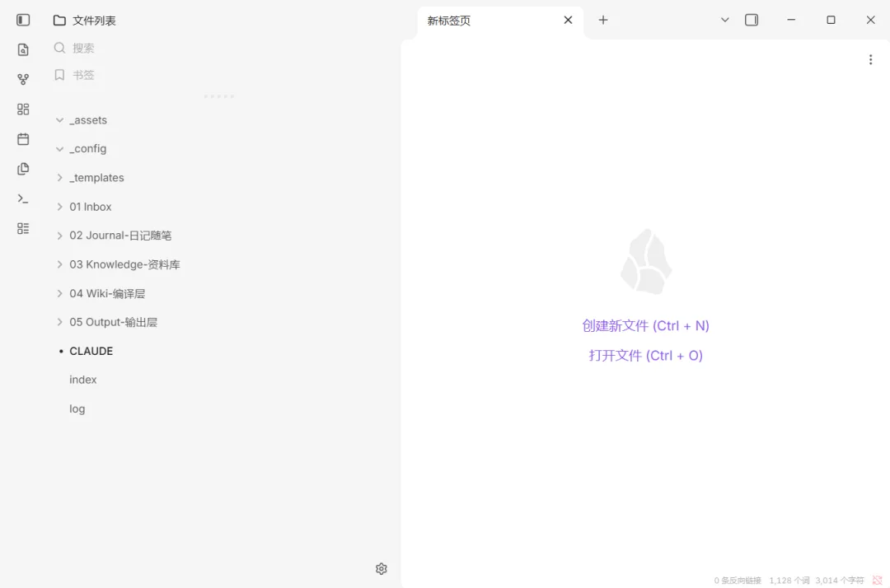Click the magnifier search icon
Image resolution: width=890 pixels, height=588 pixels.
coord(59,48)
